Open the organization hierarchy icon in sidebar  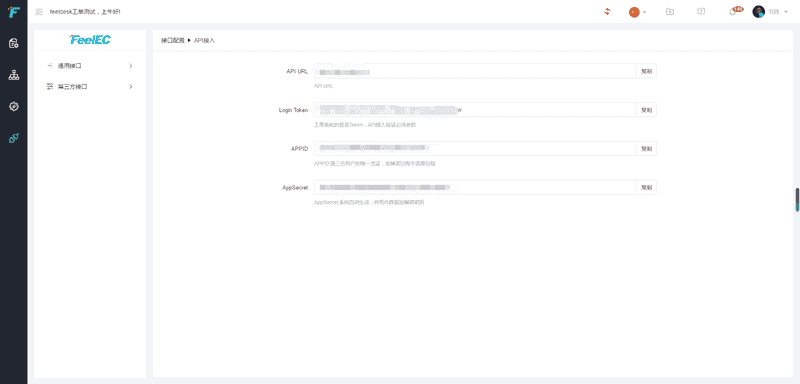coord(14,75)
